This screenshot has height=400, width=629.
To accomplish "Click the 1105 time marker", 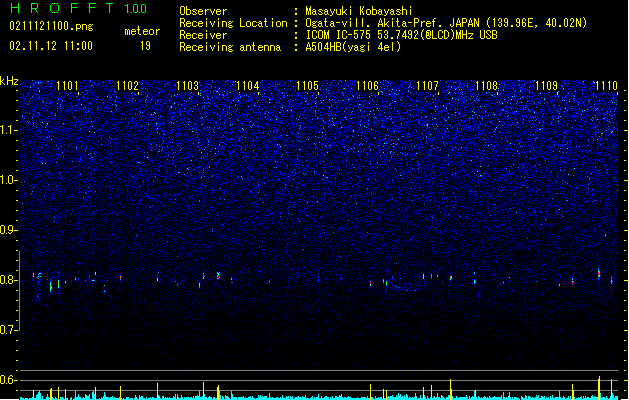I will click(x=307, y=86).
